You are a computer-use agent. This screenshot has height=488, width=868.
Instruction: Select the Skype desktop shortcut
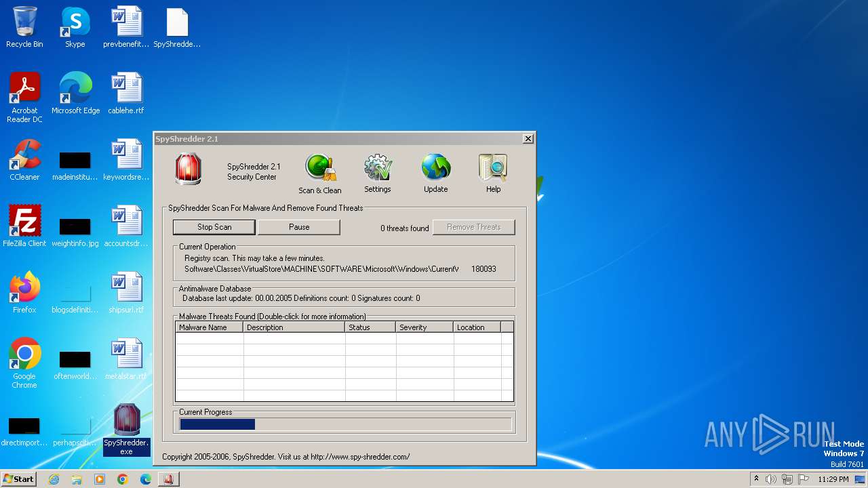click(x=75, y=27)
